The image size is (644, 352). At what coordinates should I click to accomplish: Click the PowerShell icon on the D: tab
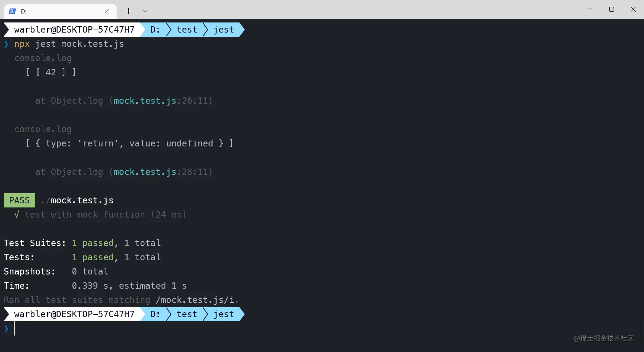point(12,11)
